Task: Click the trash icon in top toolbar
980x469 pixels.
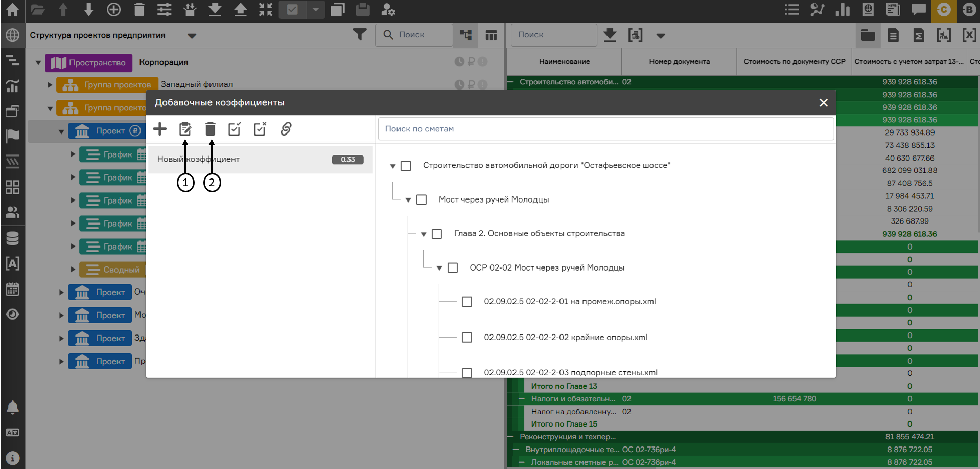Action: 139,10
